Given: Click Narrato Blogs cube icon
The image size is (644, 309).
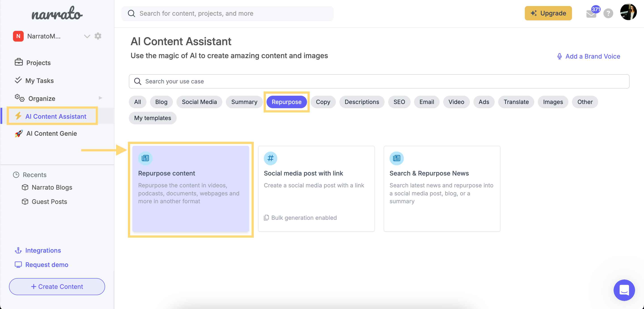Looking at the screenshot, I should coord(25,187).
